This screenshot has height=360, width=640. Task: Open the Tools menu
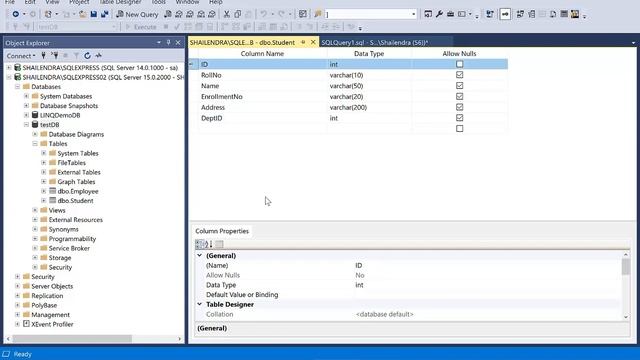[159, 2]
